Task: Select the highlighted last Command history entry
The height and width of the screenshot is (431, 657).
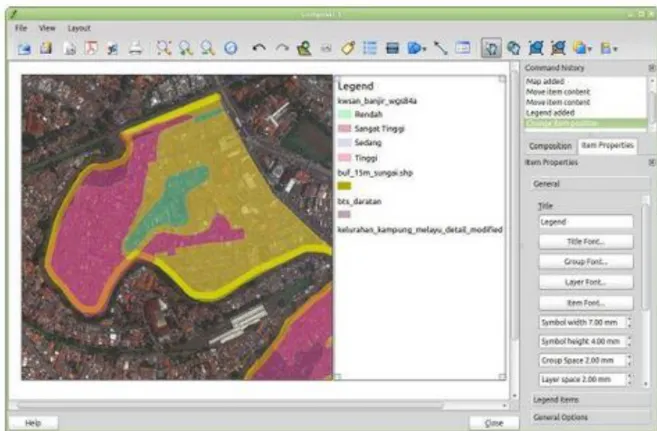Action: click(x=585, y=123)
